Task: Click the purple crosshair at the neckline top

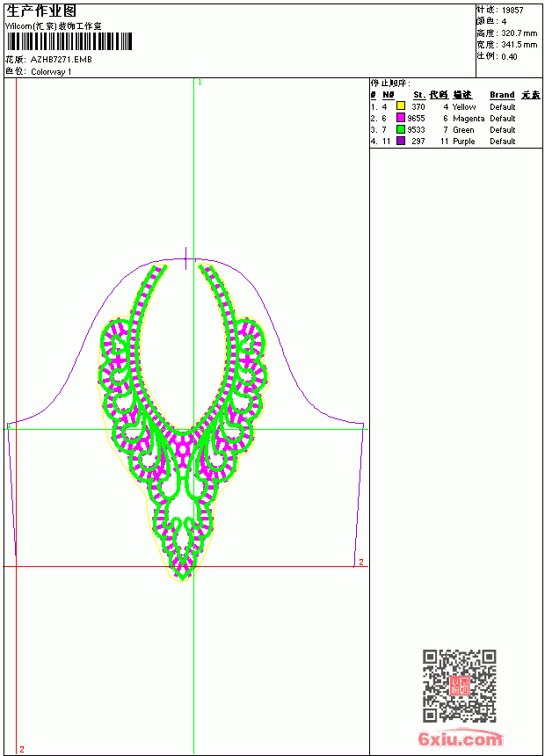Action: click(185, 258)
